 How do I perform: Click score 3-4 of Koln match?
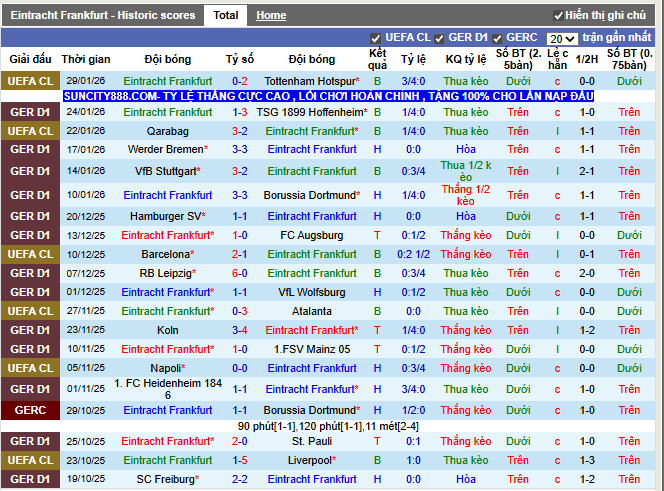tap(240, 330)
